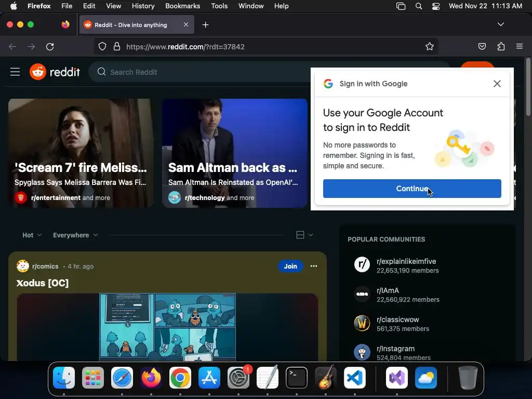
Task: Open the Tools menu
Action: point(219,6)
